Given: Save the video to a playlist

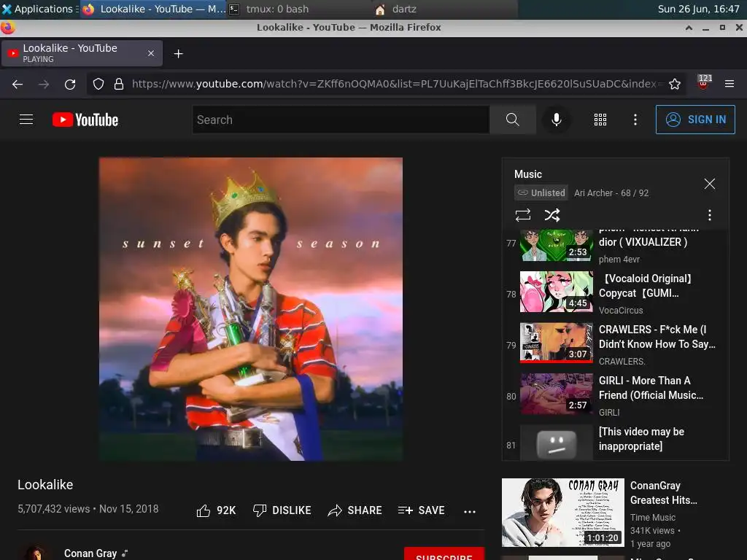Looking at the screenshot, I should 421,510.
